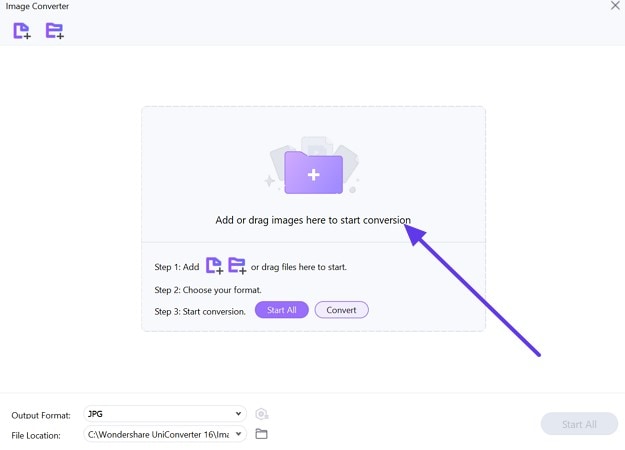Close the Image Converter window
The width and height of the screenshot is (625, 450).
pos(615,6)
